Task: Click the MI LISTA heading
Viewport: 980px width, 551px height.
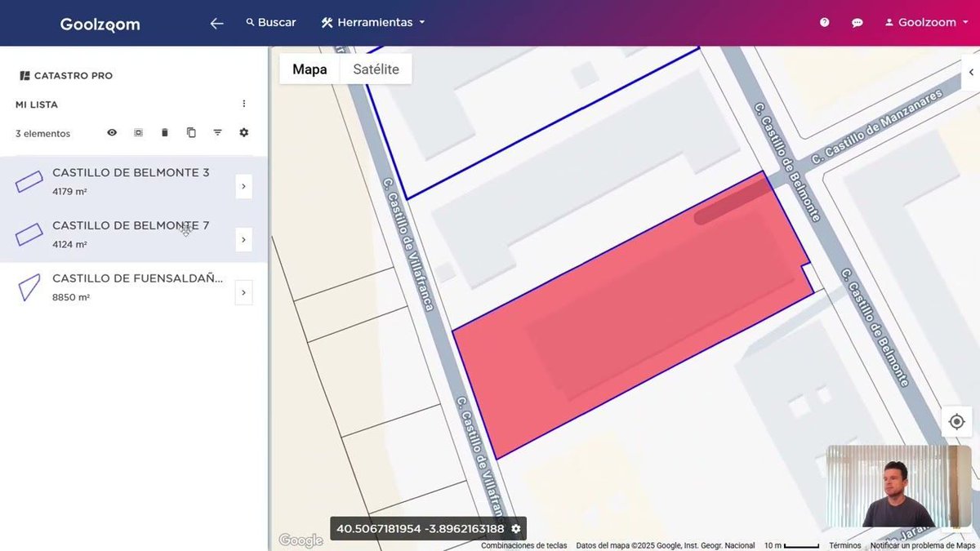Action: (x=37, y=104)
